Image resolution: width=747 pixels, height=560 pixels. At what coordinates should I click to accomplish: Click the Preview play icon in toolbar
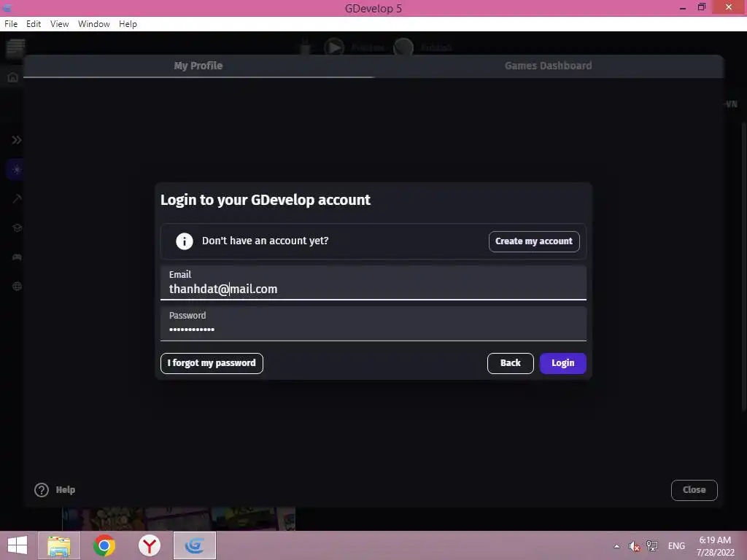[334, 47]
